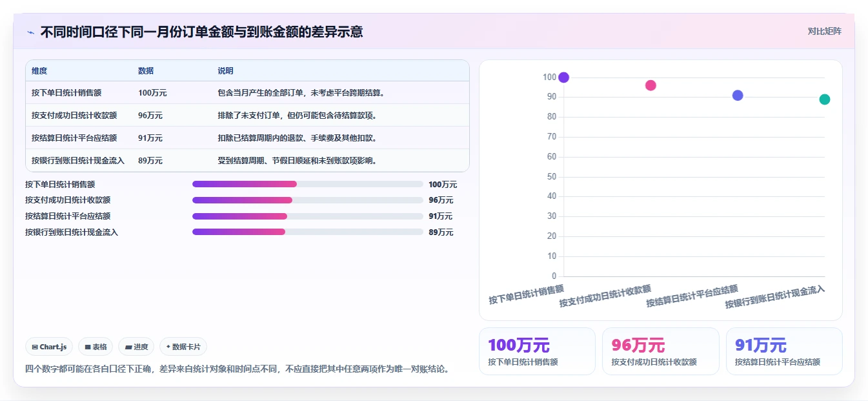Click the pink chart point at 96

pos(651,85)
